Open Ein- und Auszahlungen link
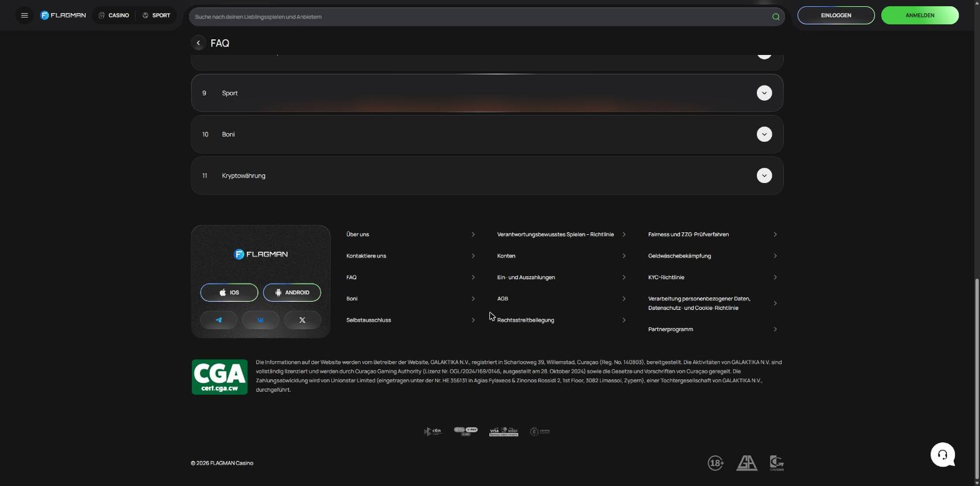Screen dimensions: 980x486 [562, 277]
